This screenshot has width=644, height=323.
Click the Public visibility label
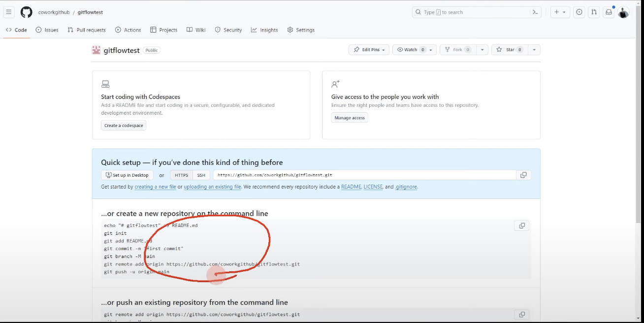152,50
